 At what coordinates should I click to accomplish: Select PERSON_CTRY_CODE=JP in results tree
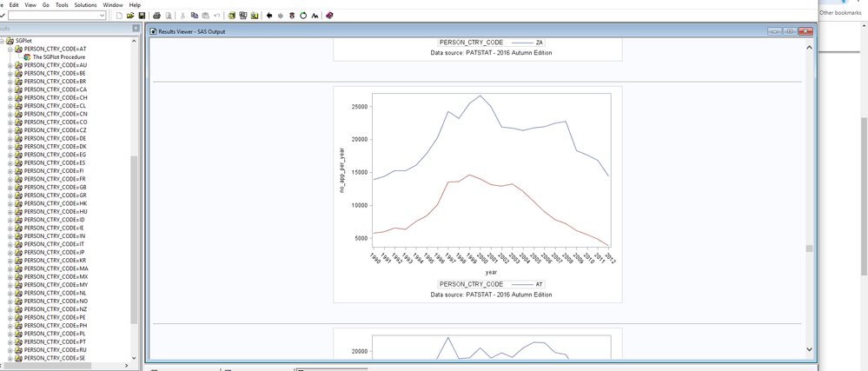tap(56, 253)
